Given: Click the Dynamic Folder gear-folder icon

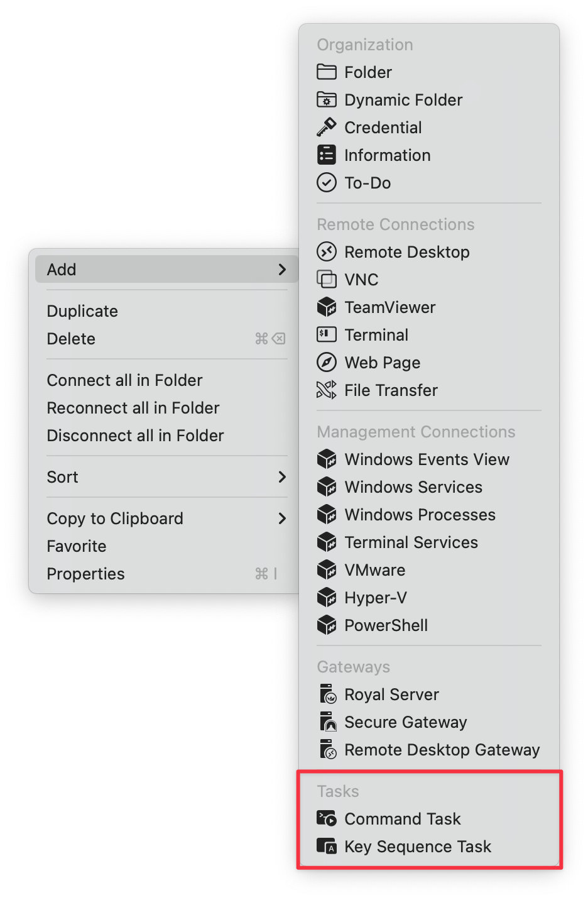Looking at the screenshot, I should click(327, 100).
